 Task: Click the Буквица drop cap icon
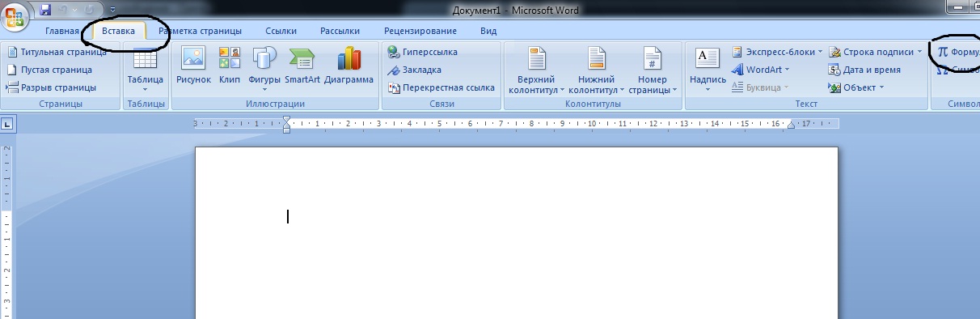tap(737, 87)
